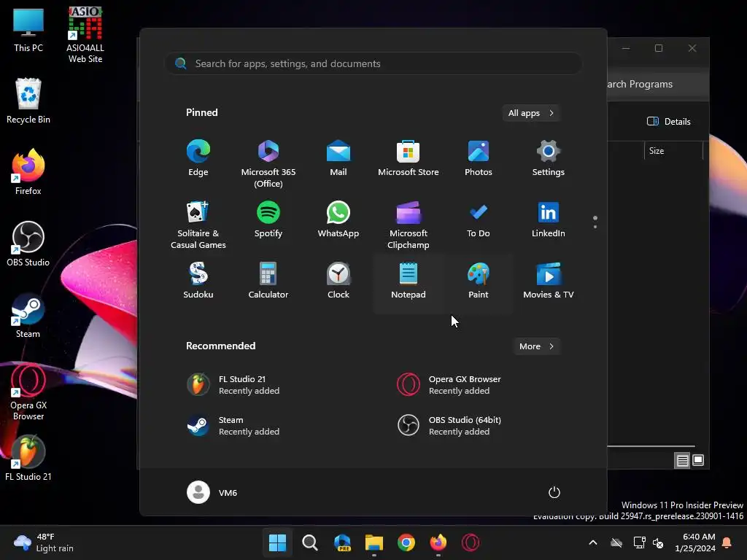Click the muted volume tray icon
This screenshot has width=747, height=560.
[x=659, y=542]
